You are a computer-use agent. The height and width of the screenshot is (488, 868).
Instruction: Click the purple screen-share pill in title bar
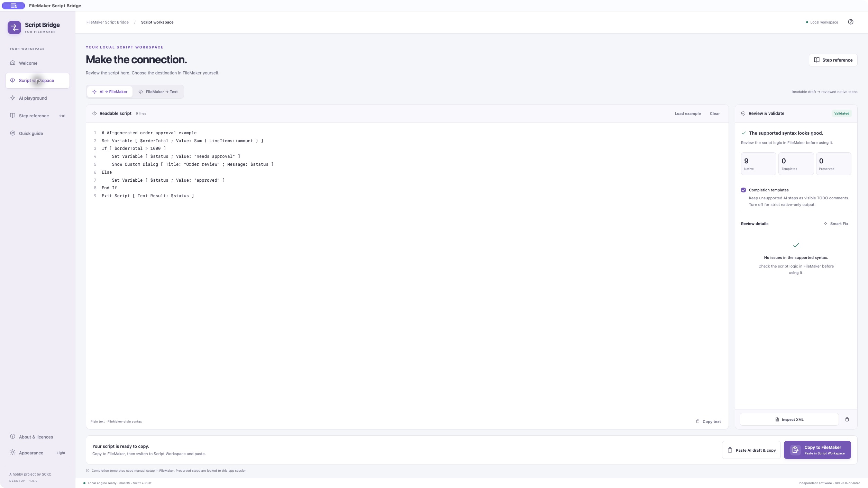pos(13,6)
